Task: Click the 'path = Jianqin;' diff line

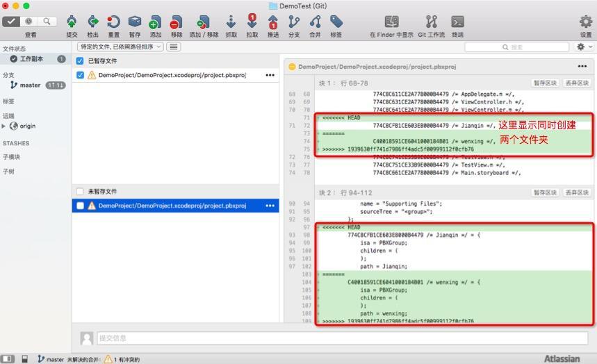Action: (x=384, y=266)
